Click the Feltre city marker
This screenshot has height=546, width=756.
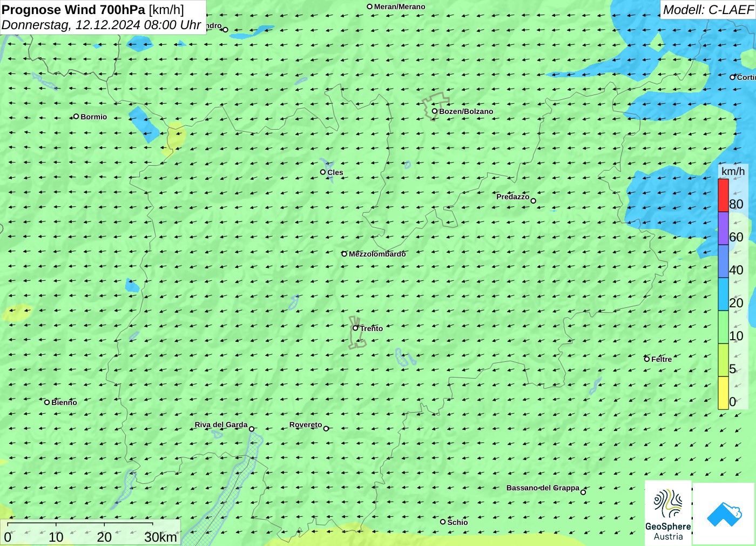pyautogui.click(x=647, y=359)
